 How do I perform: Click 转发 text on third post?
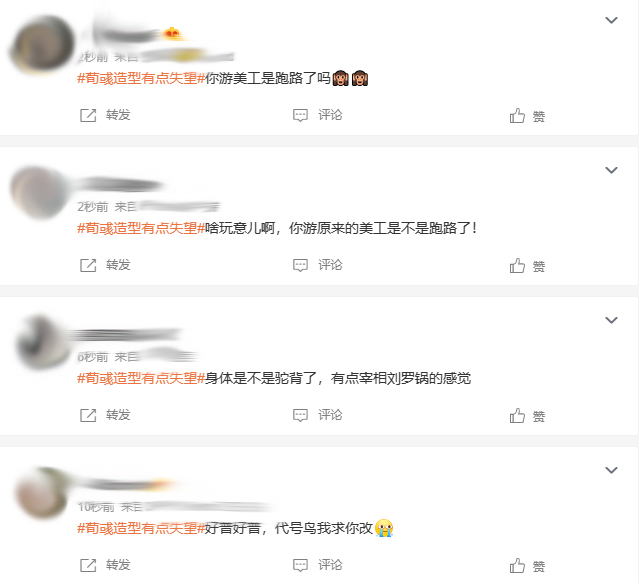118,415
